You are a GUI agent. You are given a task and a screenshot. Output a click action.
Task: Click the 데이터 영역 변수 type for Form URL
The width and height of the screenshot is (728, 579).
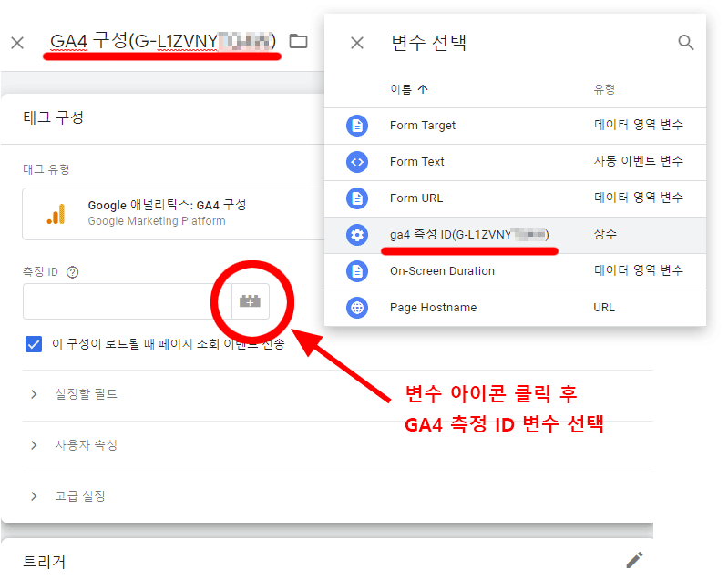639,198
